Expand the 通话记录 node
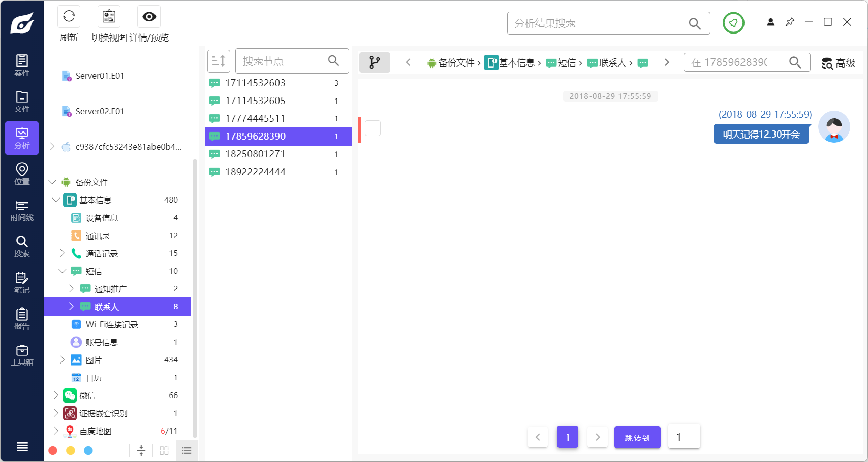This screenshot has width=868, height=462. (x=62, y=253)
